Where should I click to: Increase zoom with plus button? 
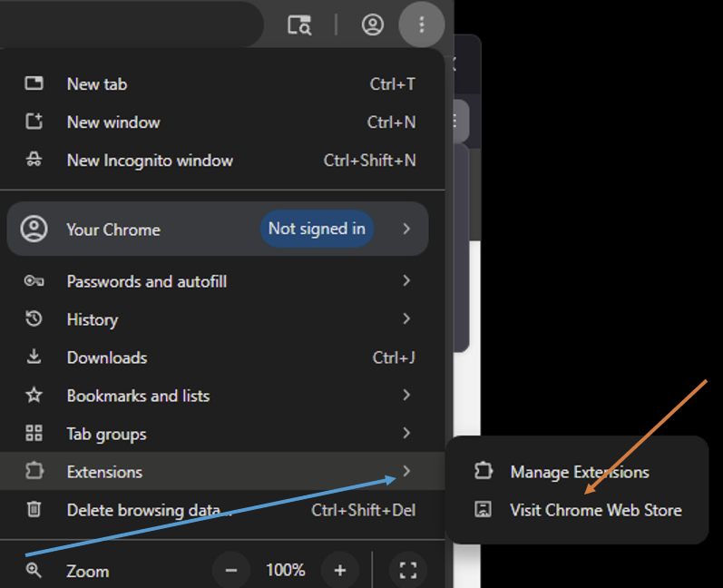coord(340,571)
